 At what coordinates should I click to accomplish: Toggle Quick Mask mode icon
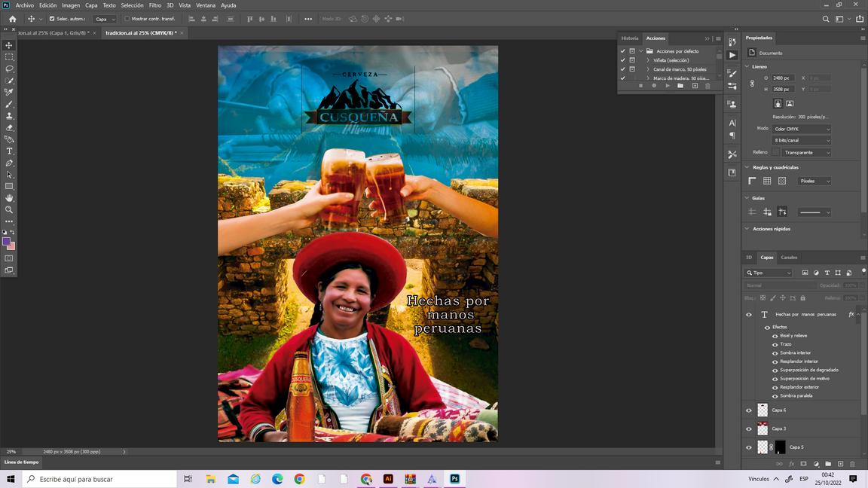[x=9, y=258]
